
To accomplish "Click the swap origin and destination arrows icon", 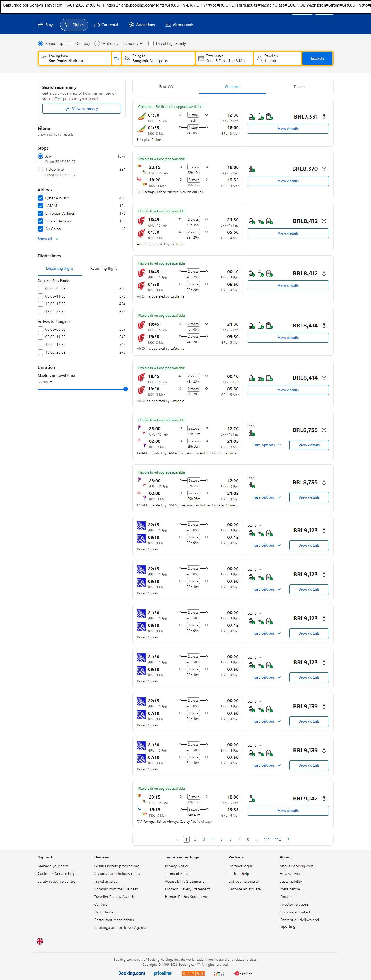I will click(x=116, y=59).
